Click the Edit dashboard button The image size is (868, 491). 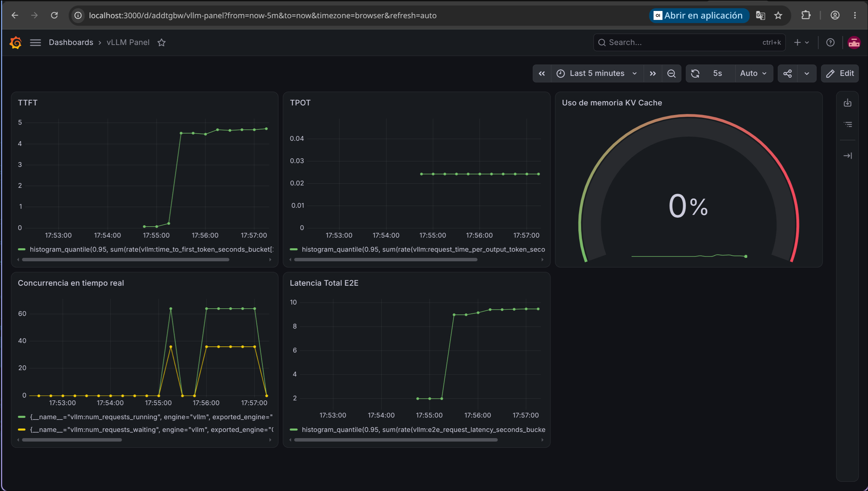click(840, 73)
